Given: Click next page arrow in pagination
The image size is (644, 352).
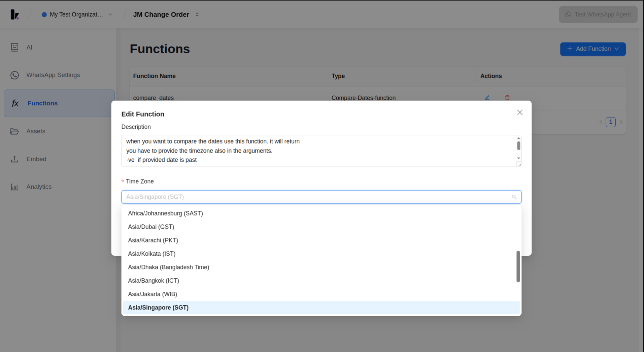Looking at the screenshot, I should coord(621,122).
